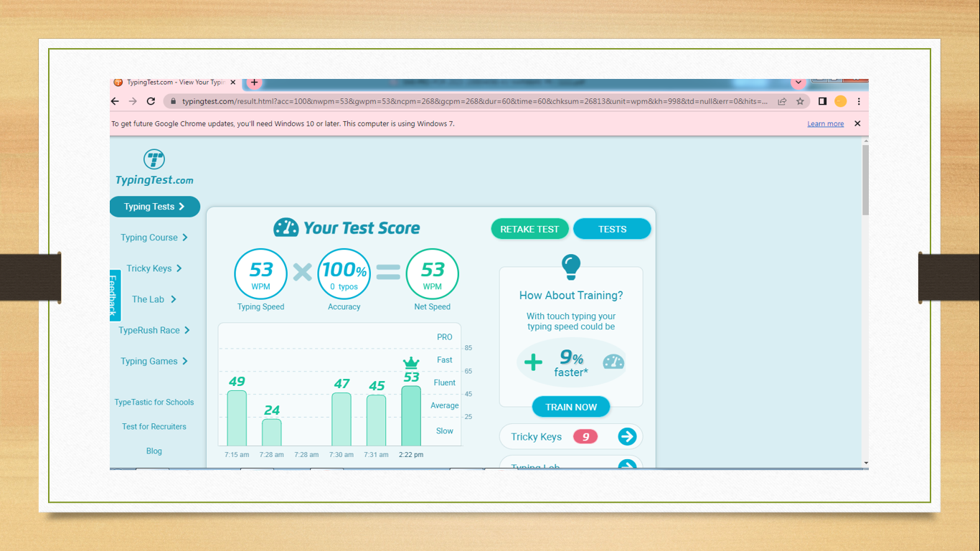Click the TypingTest.com tab favicon
Image resolution: width=980 pixels, height=551 pixels.
click(118, 83)
